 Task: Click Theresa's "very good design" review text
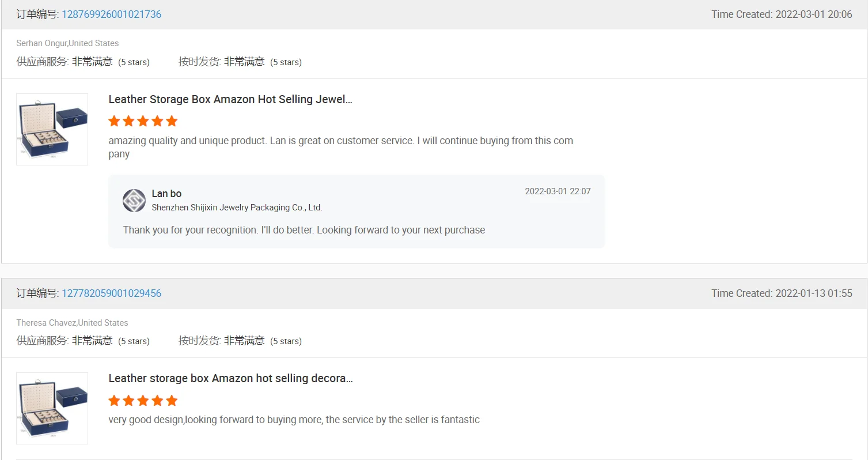(294, 420)
